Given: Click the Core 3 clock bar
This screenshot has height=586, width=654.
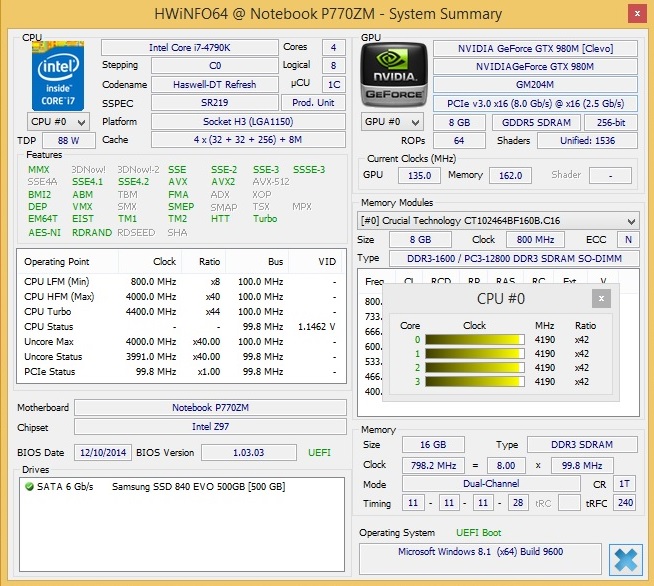Looking at the screenshot, I should click(475, 382).
